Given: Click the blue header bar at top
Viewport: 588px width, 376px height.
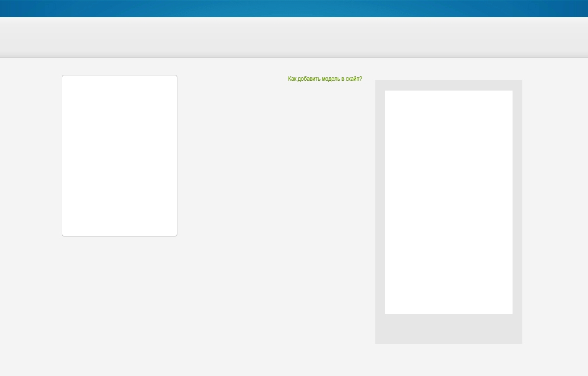Looking at the screenshot, I should (294, 8).
